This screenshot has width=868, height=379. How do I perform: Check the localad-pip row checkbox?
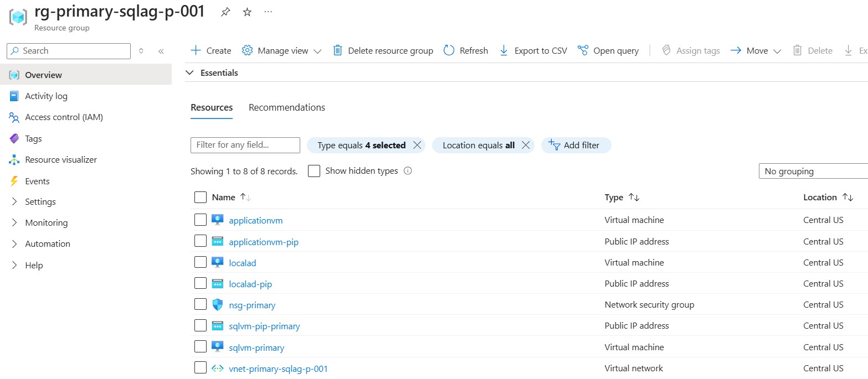coord(201,283)
